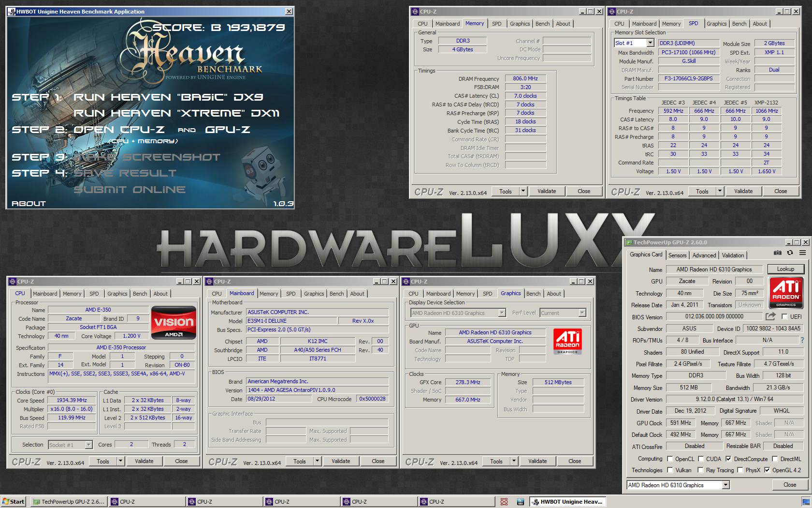Open the GPU-Z hamburger menu
This screenshot has width=812, height=508.
(802, 253)
